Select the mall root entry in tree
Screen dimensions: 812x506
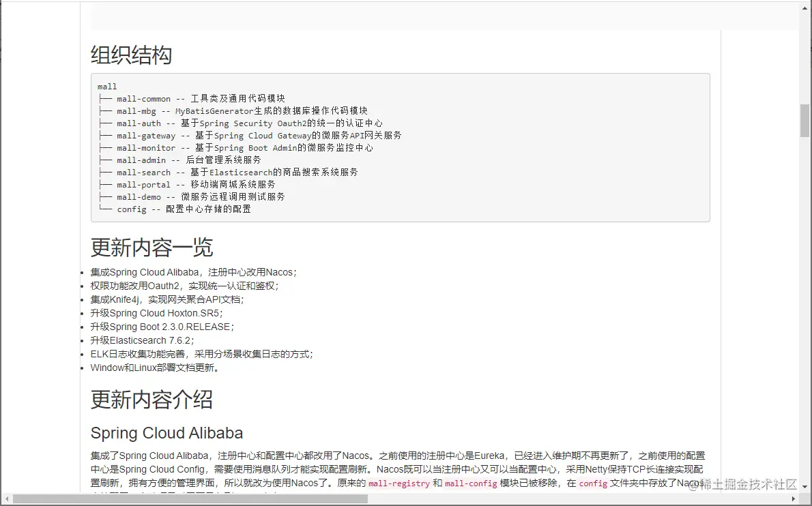(107, 87)
